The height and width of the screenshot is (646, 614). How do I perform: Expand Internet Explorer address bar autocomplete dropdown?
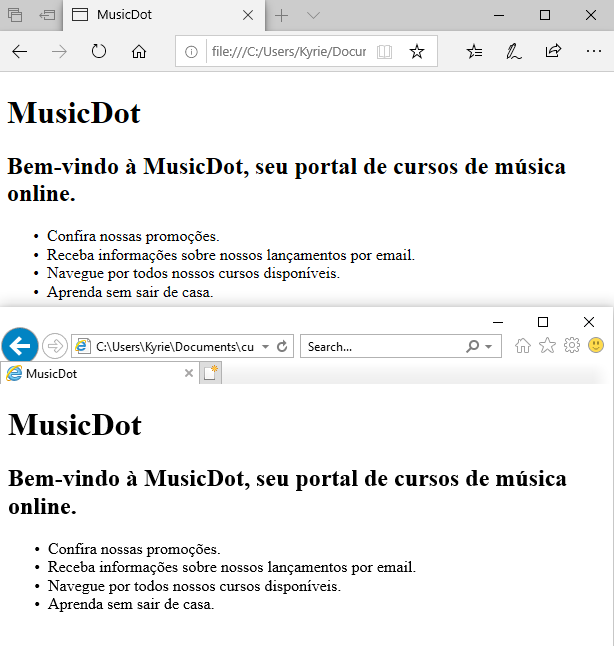click(265, 347)
